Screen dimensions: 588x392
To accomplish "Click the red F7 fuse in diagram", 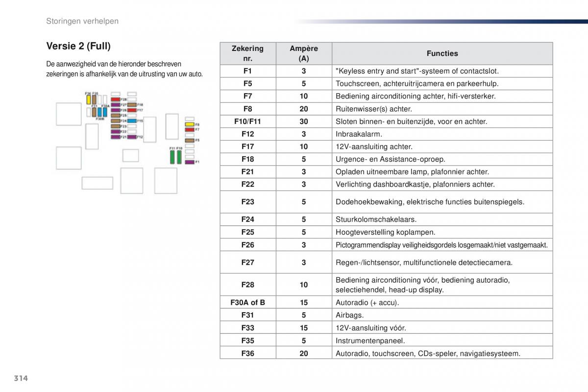I will 190,130.
